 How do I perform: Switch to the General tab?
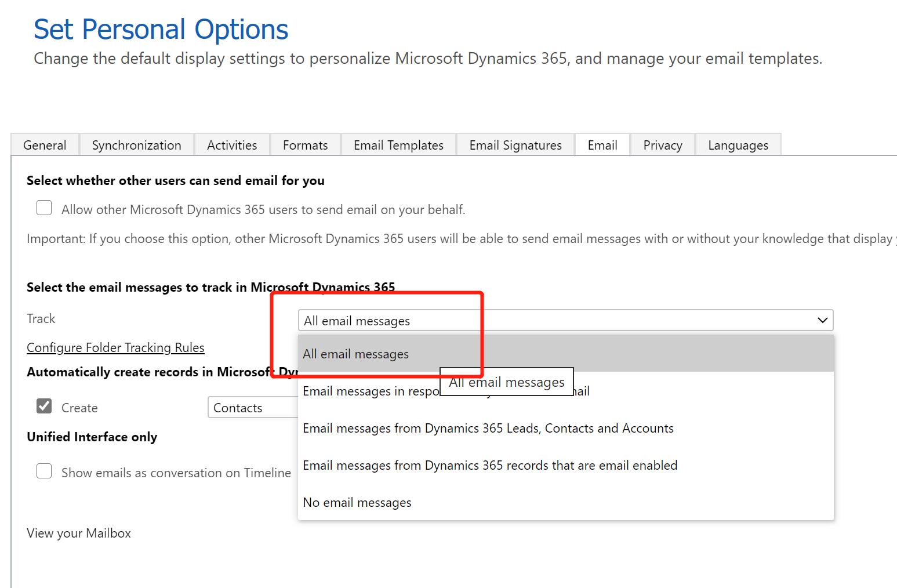[x=45, y=145]
